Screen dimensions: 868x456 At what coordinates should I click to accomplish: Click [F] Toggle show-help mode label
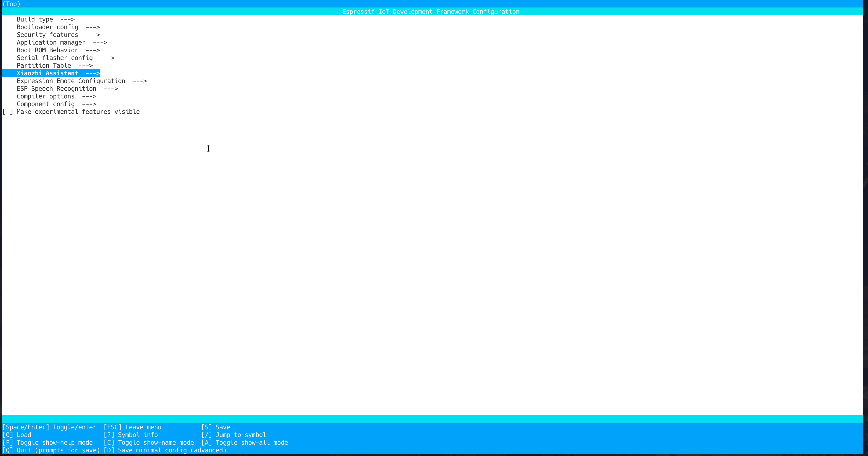pos(47,443)
